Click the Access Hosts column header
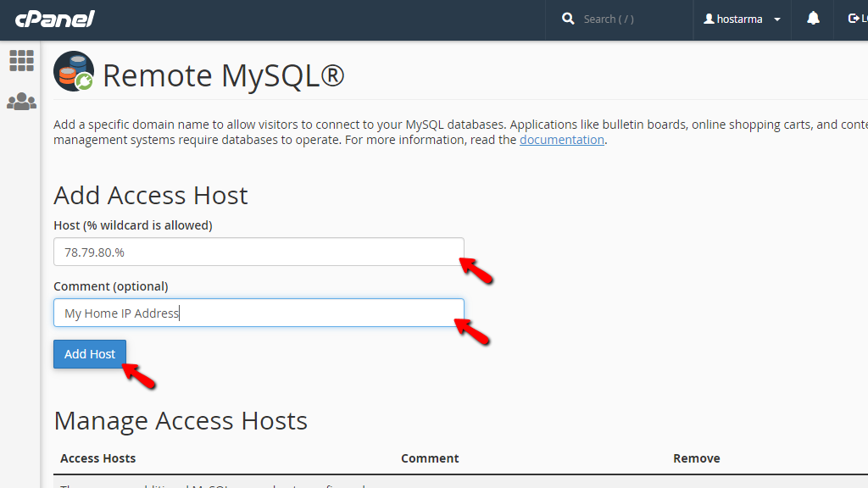This screenshot has height=488, width=868. point(97,457)
